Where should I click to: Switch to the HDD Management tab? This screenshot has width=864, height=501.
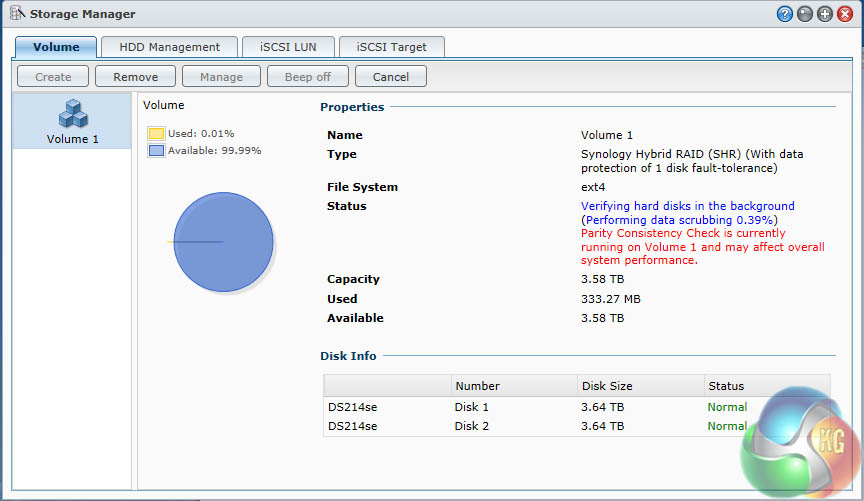click(x=169, y=47)
